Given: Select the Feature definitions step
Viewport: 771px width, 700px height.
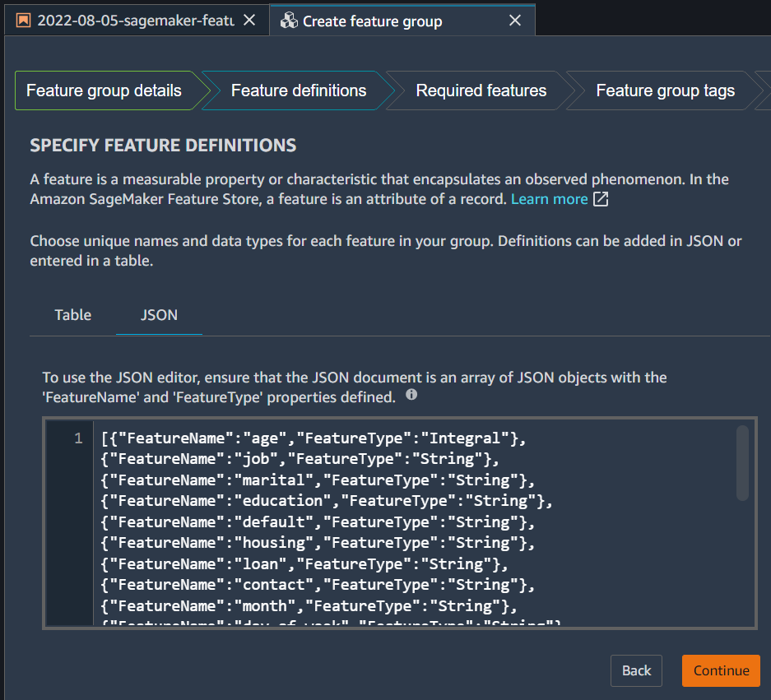Looking at the screenshot, I should click(299, 90).
